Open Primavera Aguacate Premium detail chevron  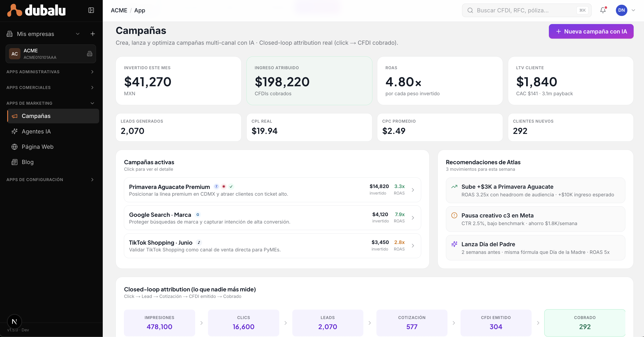coord(413,190)
